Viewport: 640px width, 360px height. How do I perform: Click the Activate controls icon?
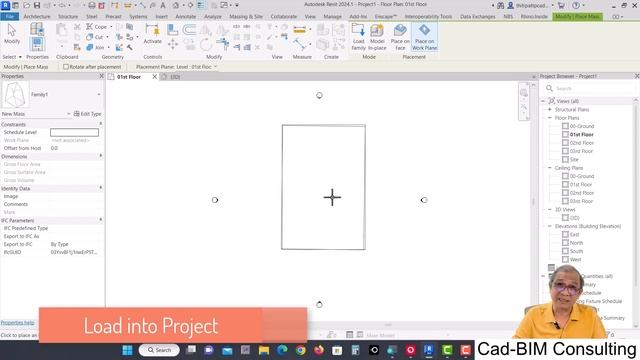[x=153, y=34]
